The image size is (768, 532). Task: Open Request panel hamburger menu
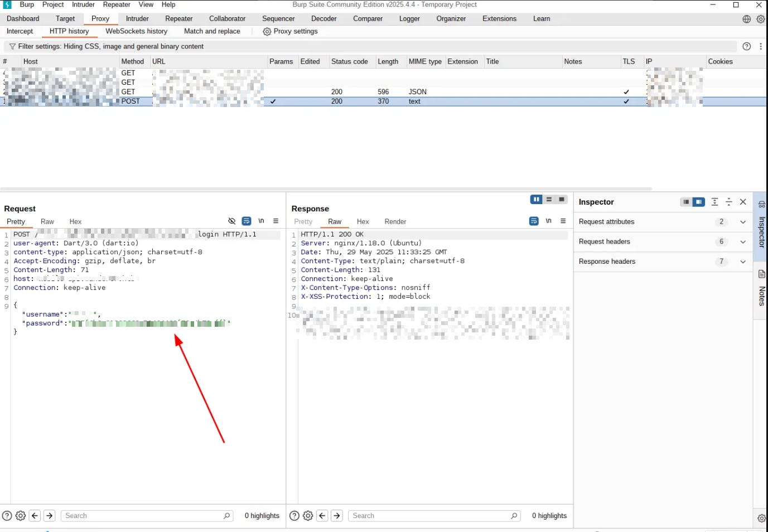[x=276, y=221]
